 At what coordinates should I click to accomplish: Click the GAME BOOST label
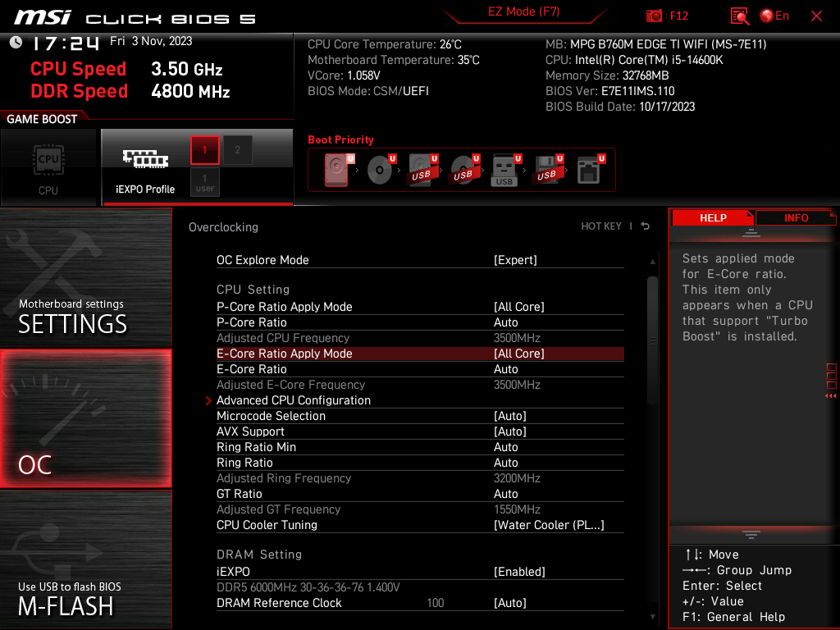tap(42, 119)
